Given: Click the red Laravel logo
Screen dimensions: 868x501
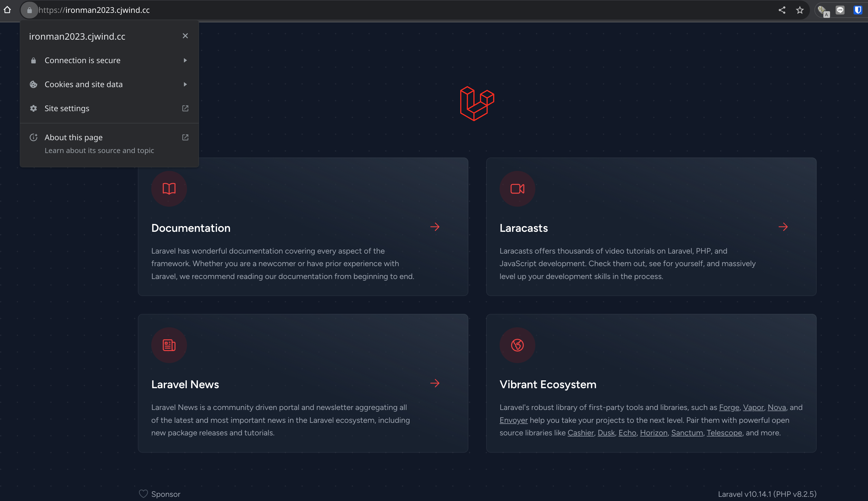Looking at the screenshot, I should pyautogui.click(x=477, y=103).
